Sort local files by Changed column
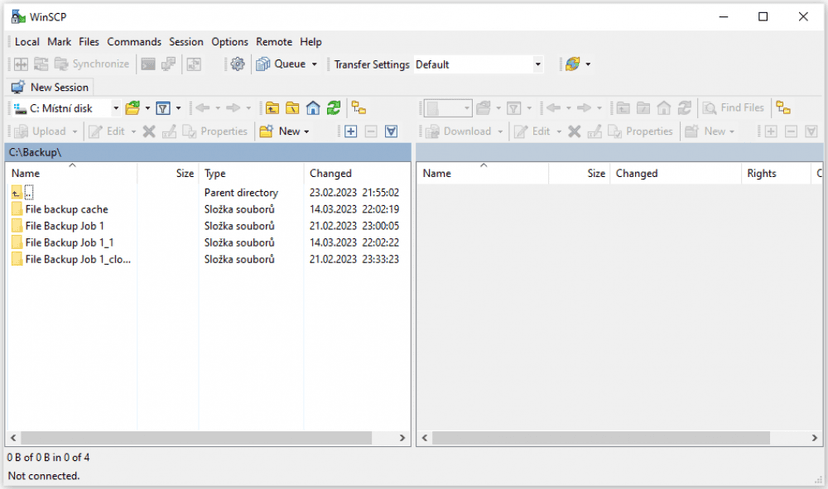828x489 pixels. coord(330,173)
